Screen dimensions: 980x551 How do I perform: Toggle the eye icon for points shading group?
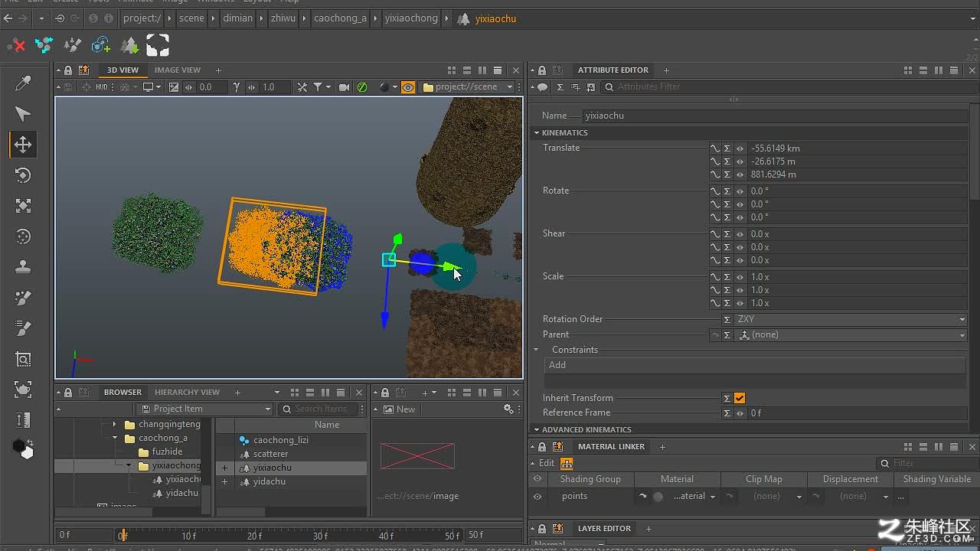[x=537, y=496]
